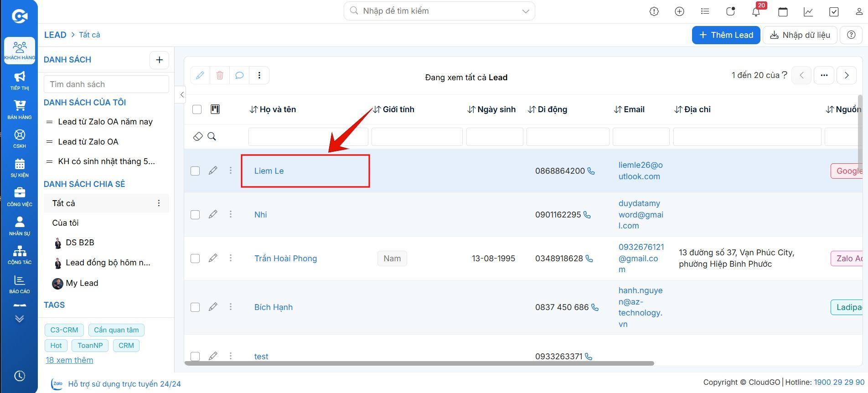Screen dimensions: 868x393
Task: Click the alert exclamation icon in top bar
Action: coord(654,12)
